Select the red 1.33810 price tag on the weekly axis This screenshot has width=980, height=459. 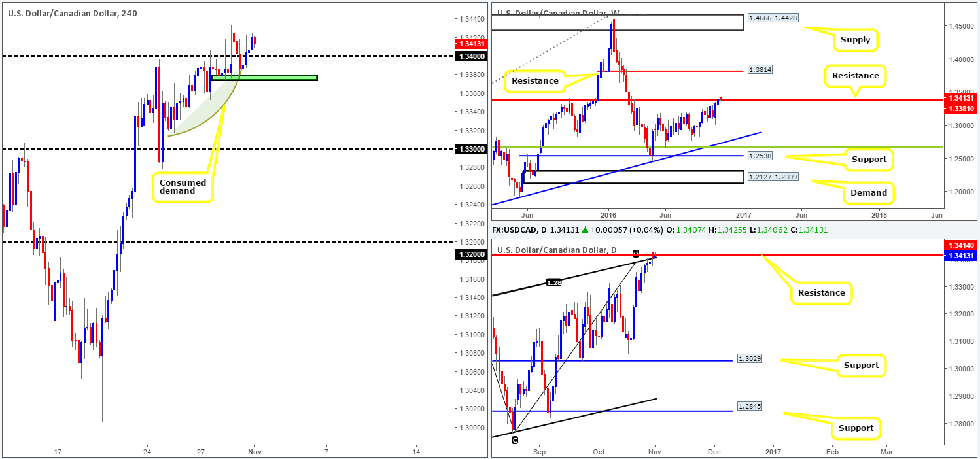coord(960,110)
